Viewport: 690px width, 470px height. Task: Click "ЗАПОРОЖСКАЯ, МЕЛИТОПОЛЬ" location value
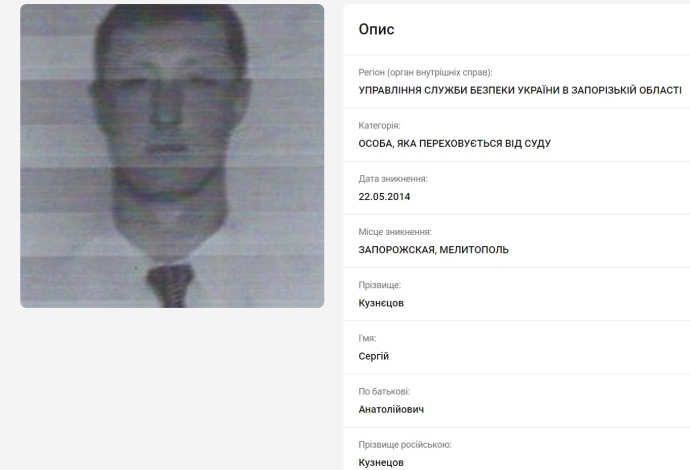tap(433, 250)
